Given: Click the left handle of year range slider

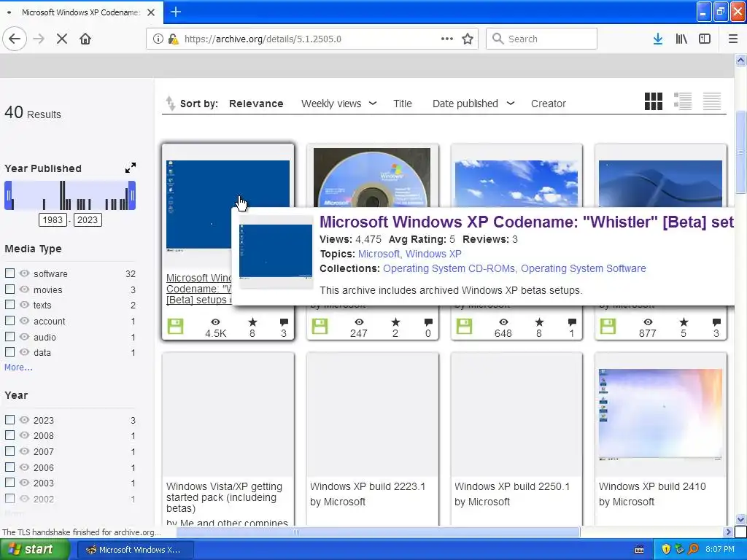Looking at the screenshot, I should point(8,195).
